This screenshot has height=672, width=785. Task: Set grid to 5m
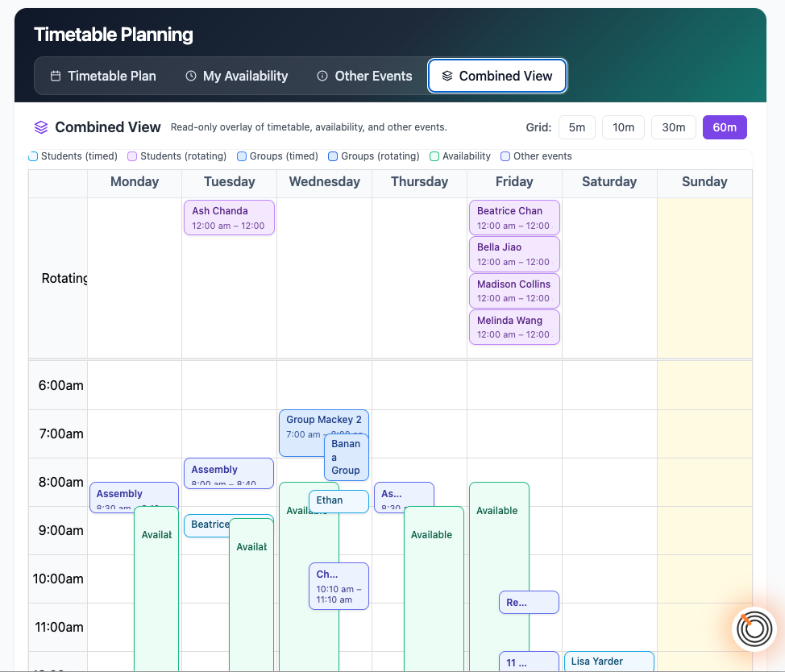577,127
